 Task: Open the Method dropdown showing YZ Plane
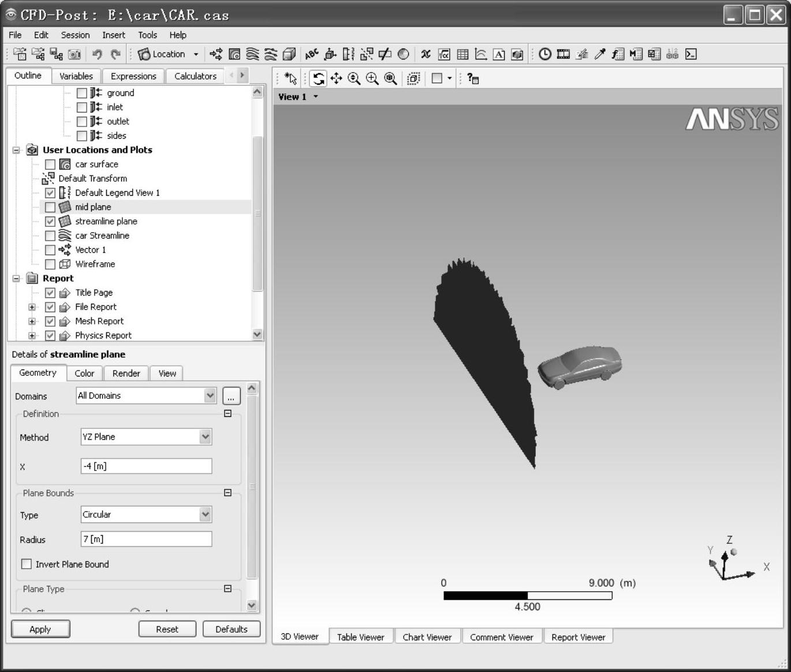pyautogui.click(x=205, y=437)
